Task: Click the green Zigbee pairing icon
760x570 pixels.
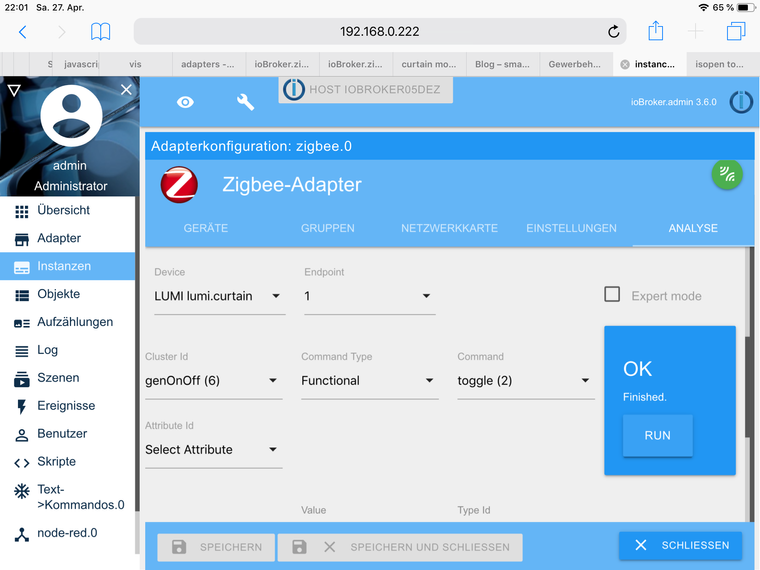Action: pos(727,174)
